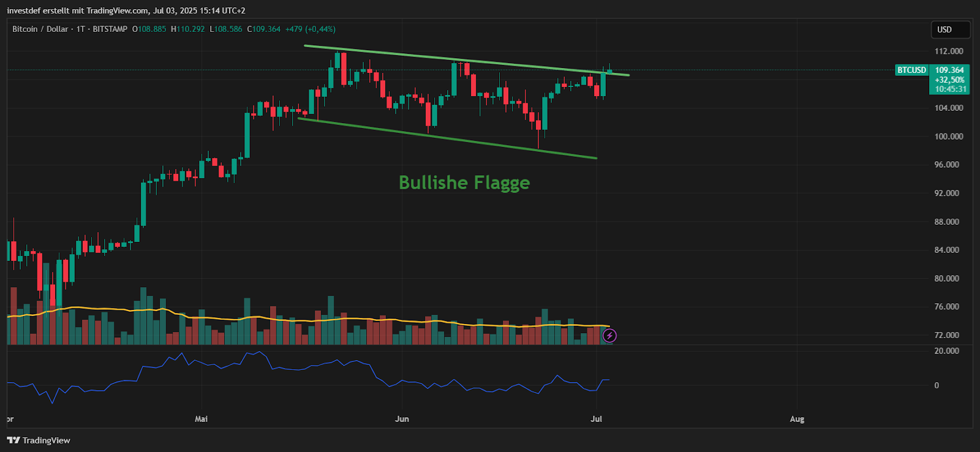Click the 92.000 price axis label
Image resolution: width=980 pixels, height=452 pixels.
click(947, 193)
